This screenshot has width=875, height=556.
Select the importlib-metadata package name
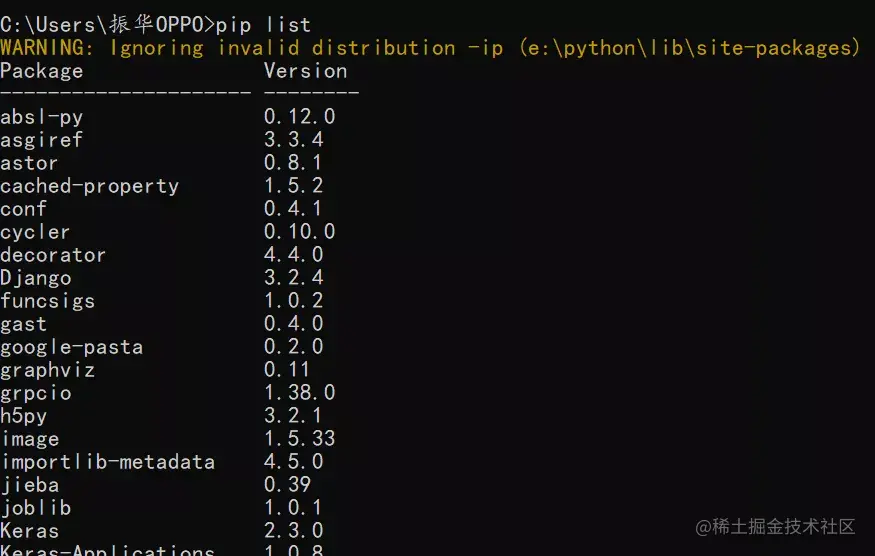(x=108, y=462)
